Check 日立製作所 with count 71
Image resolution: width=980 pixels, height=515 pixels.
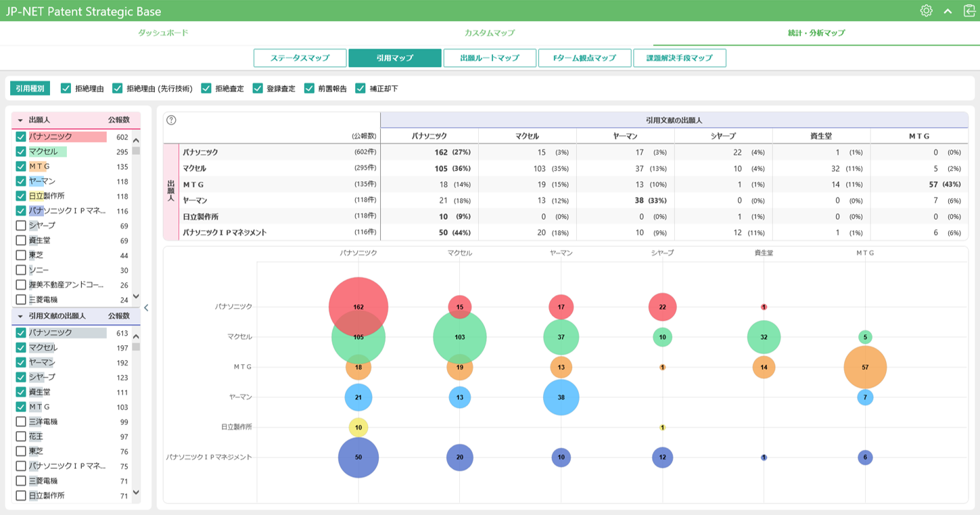pyautogui.click(x=21, y=495)
